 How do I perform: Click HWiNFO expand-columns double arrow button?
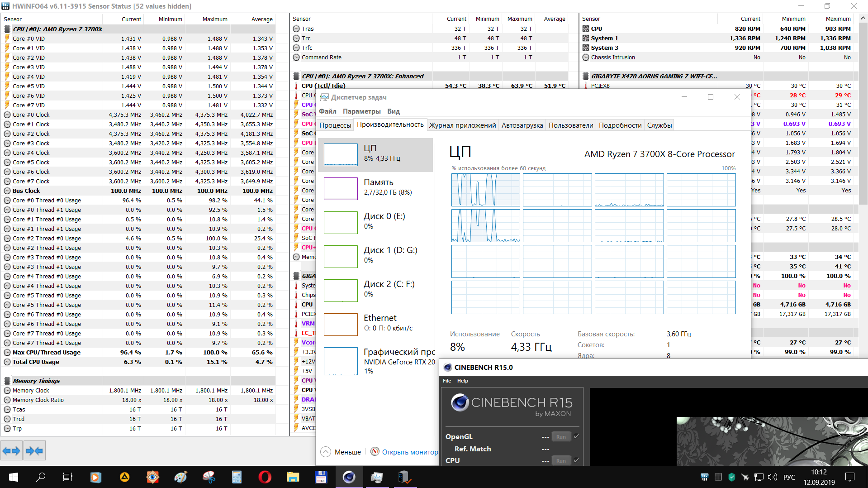pos(11,450)
